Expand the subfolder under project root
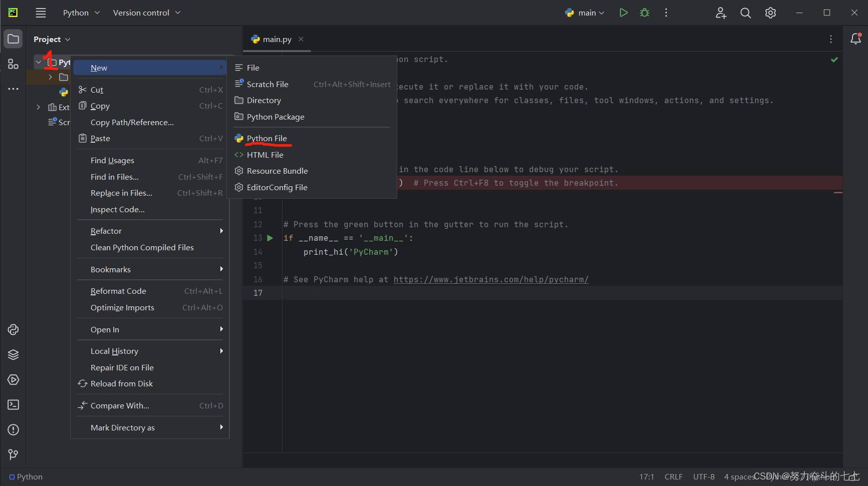 (50, 77)
